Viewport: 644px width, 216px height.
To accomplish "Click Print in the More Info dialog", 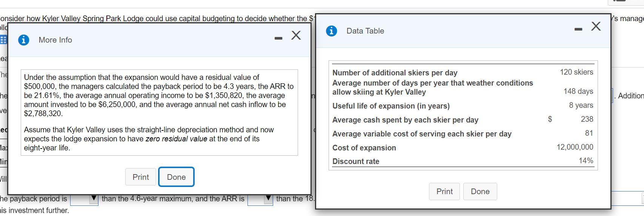I will [141, 177].
